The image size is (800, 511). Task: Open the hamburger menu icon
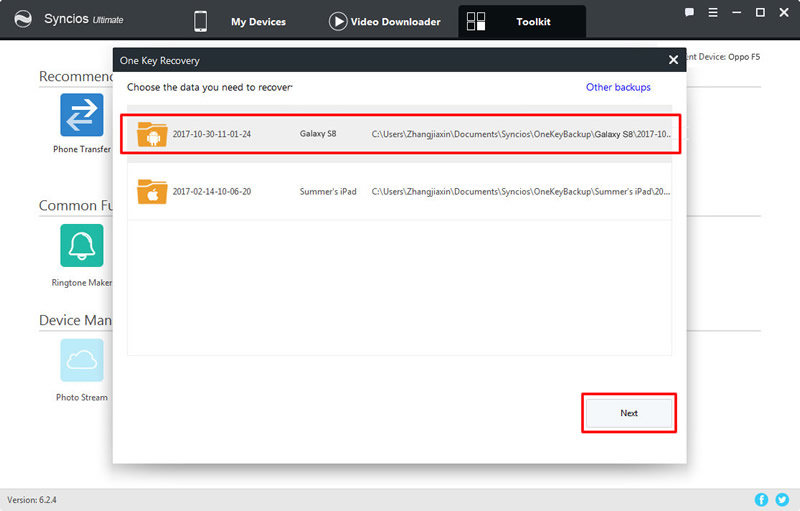click(713, 13)
